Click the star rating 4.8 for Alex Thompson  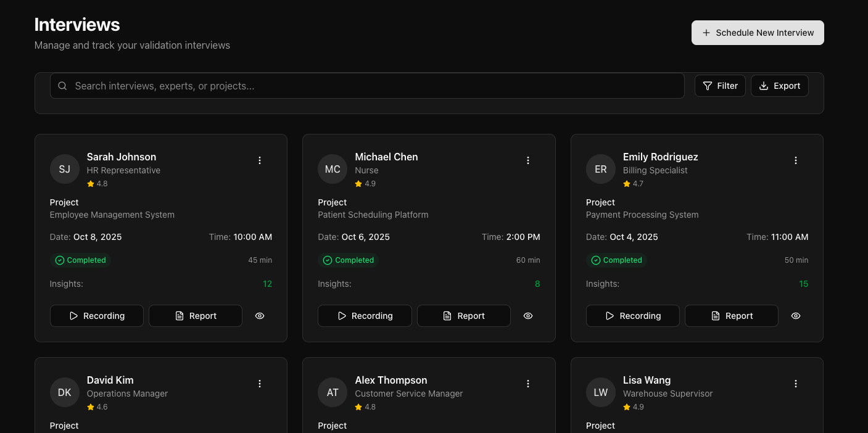pos(365,407)
